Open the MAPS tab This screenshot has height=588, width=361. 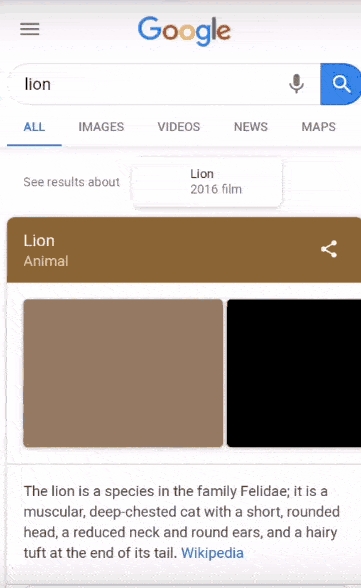pos(319,127)
